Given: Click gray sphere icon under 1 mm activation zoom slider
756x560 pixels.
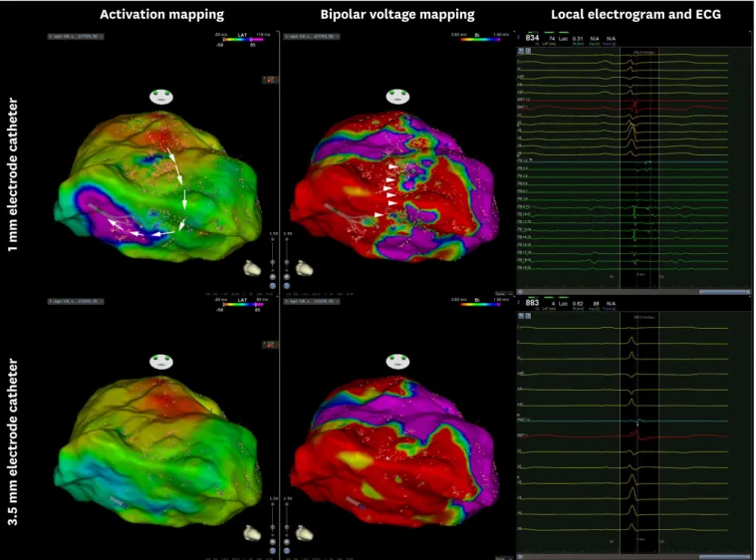Looking at the screenshot, I should [x=272, y=277].
